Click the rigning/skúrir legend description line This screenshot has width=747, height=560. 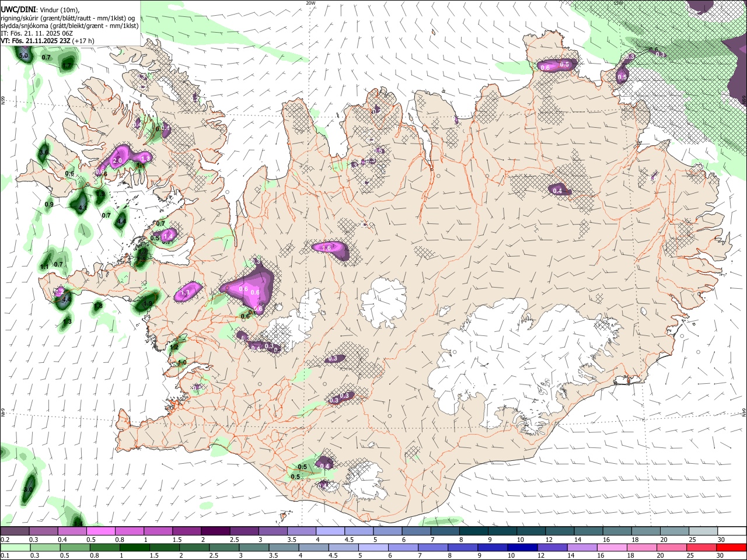[69, 18]
